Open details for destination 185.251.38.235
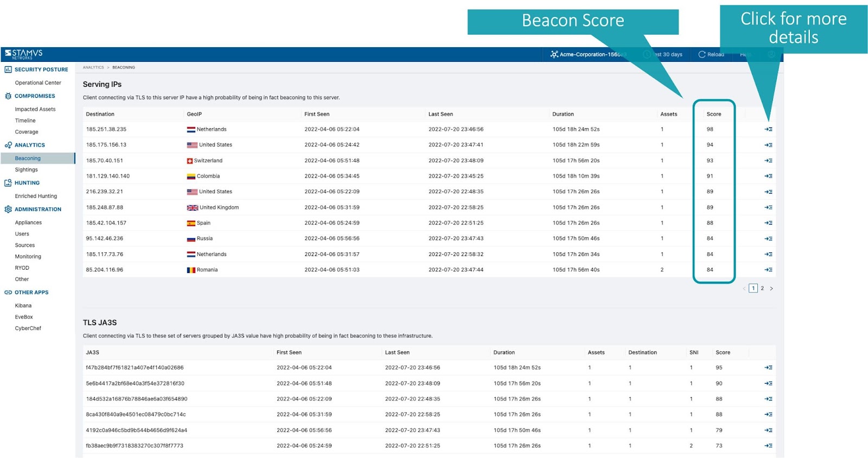 point(768,129)
